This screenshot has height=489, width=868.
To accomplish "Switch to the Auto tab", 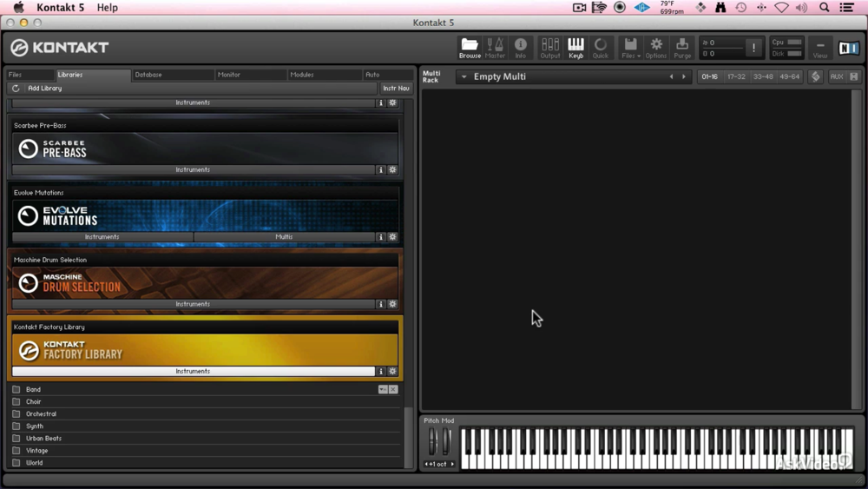I will [388, 75].
